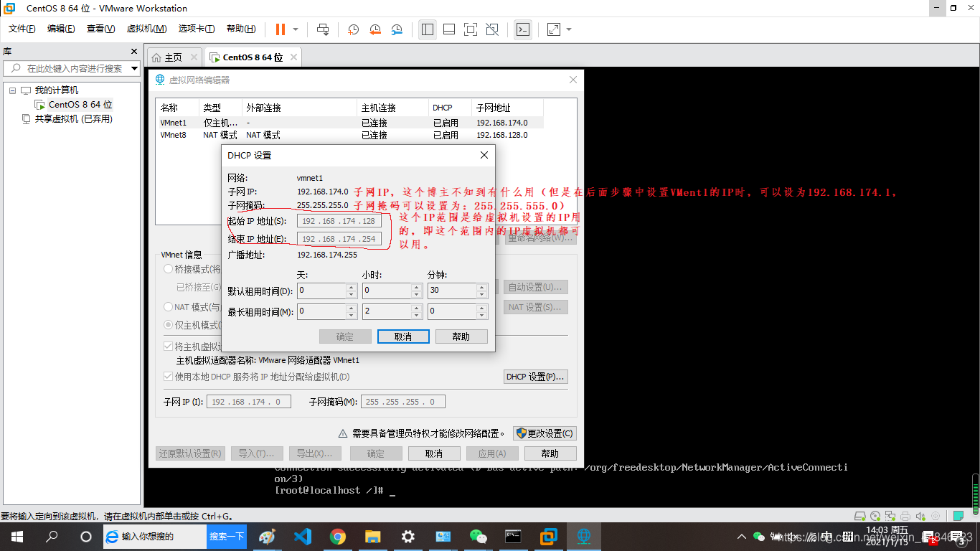Select VMnet1 row in network list

350,123
